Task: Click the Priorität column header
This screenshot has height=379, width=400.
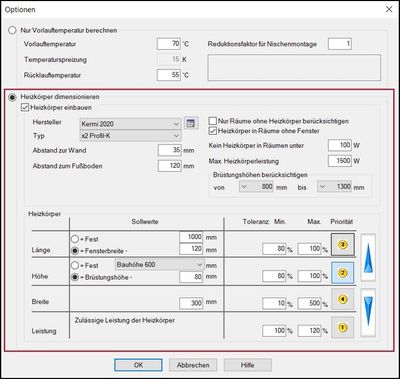Action: [x=342, y=222]
